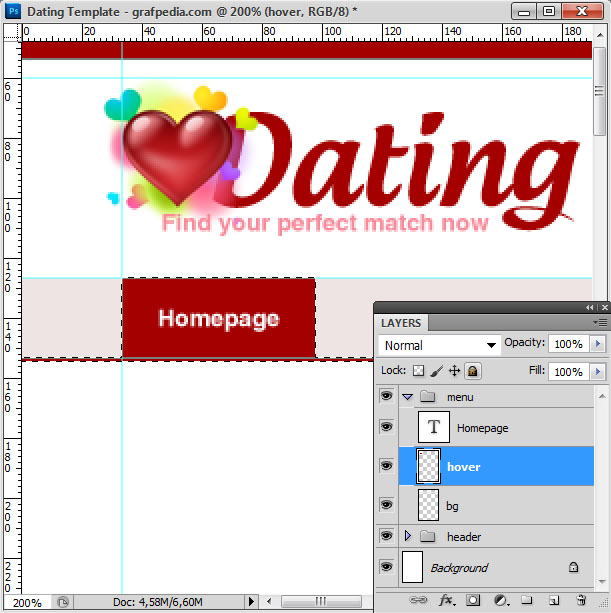The width and height of the screenshot is (611, 613).
Task: Click the horizontal scroll left arrow
Action: tap(269, 601)
